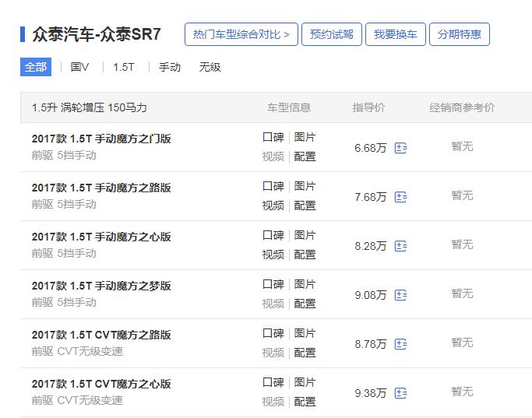This screenshot has width=532, height=418.
Task: Click the 分期特惠 installment button
Action: 460,34
